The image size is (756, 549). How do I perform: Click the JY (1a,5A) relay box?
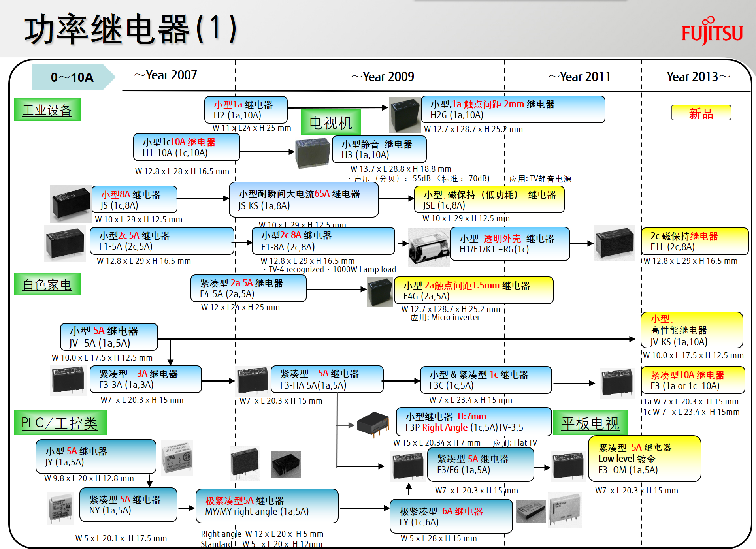pos(96,457)
